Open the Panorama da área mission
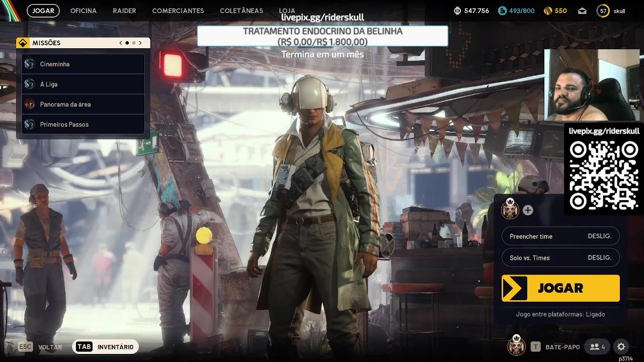 (83, 104)
